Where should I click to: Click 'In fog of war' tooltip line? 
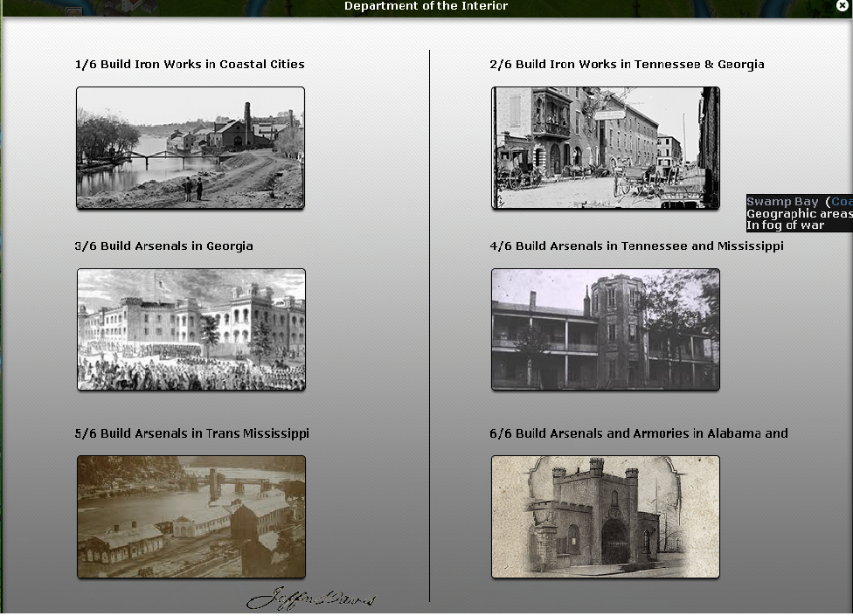pyautogui.click(x=785, y=225)
